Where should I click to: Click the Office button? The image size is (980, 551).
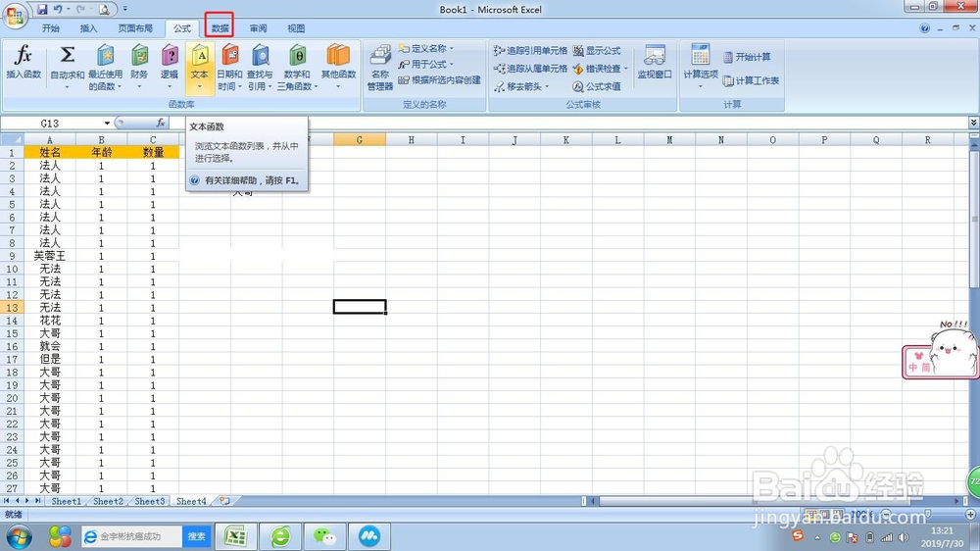15,16
